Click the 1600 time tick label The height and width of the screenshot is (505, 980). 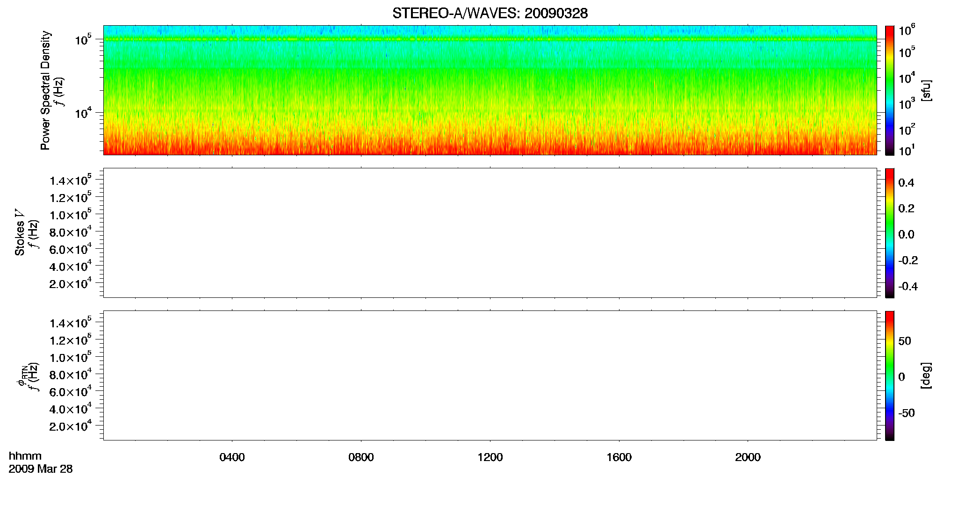coord(619,457)
